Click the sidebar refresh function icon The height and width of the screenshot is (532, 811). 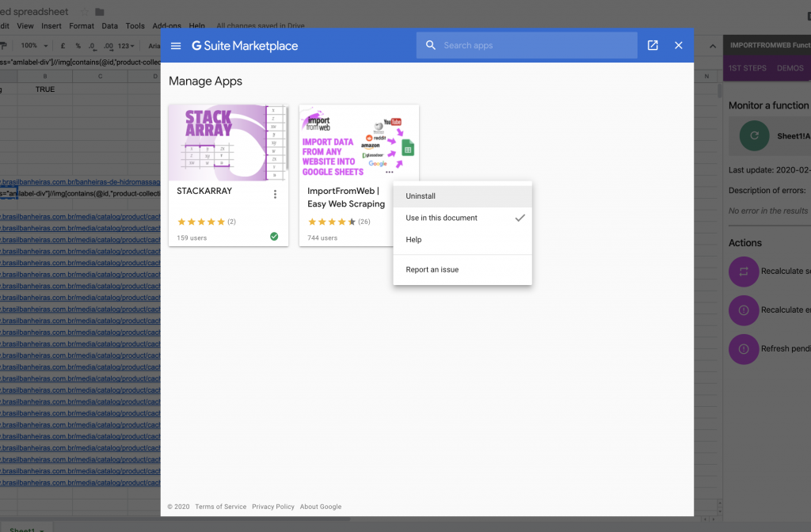pos(753,136)
